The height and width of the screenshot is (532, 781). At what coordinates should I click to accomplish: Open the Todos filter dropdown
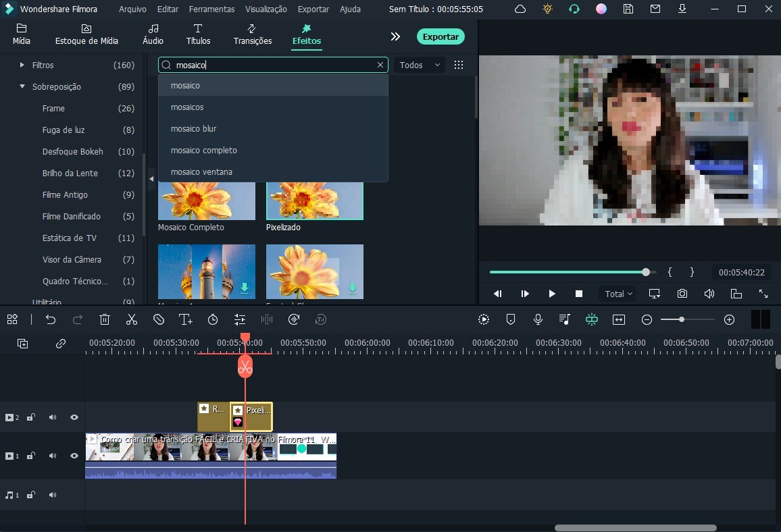pos(420,65)
